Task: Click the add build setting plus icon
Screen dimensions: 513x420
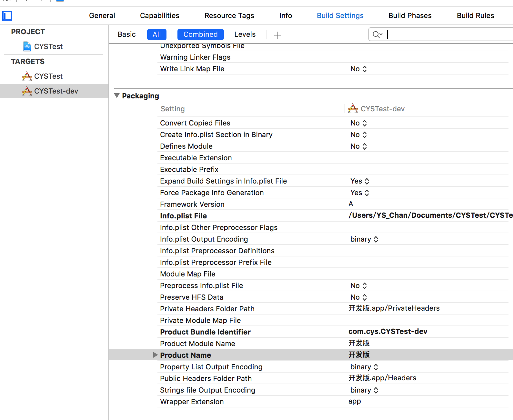Action: pyautogui.click(x=277, y=35)
